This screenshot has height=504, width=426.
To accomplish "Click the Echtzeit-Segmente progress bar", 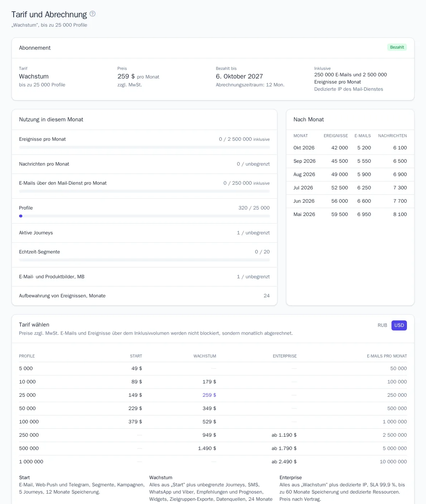I will coord(144,260).
